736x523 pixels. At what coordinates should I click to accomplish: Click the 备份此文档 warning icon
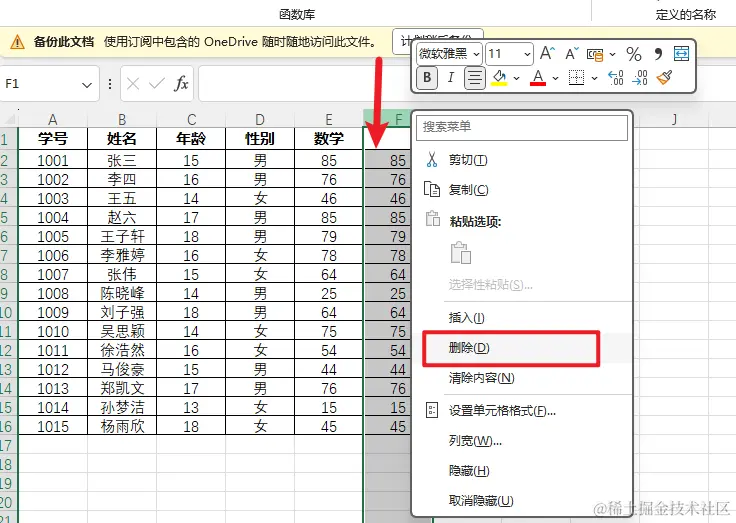point(17,42)
